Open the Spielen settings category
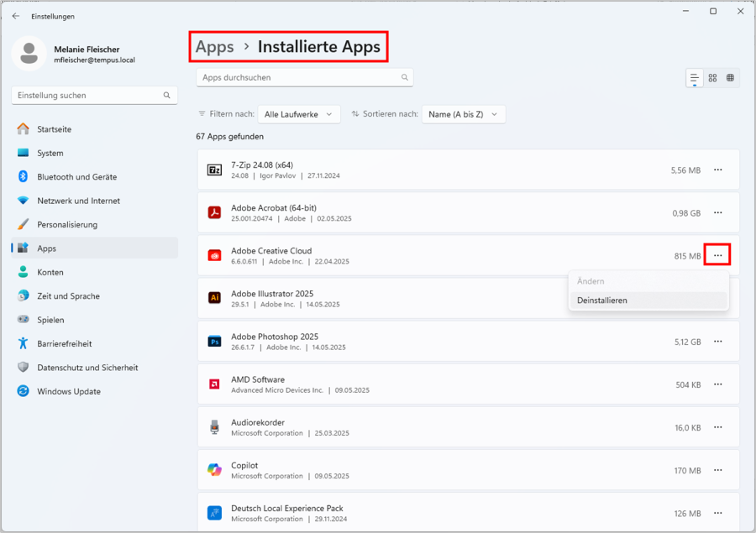 [x=94, y=320]
